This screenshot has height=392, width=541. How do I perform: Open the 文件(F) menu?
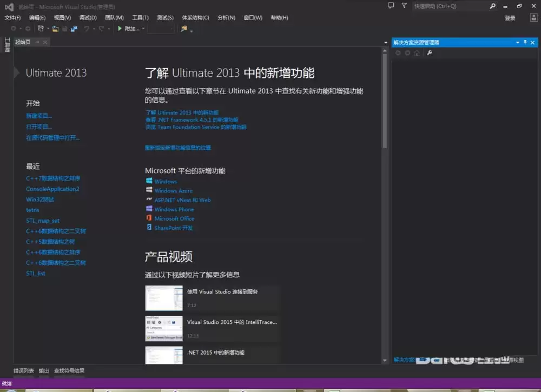[x=12, y=17]
